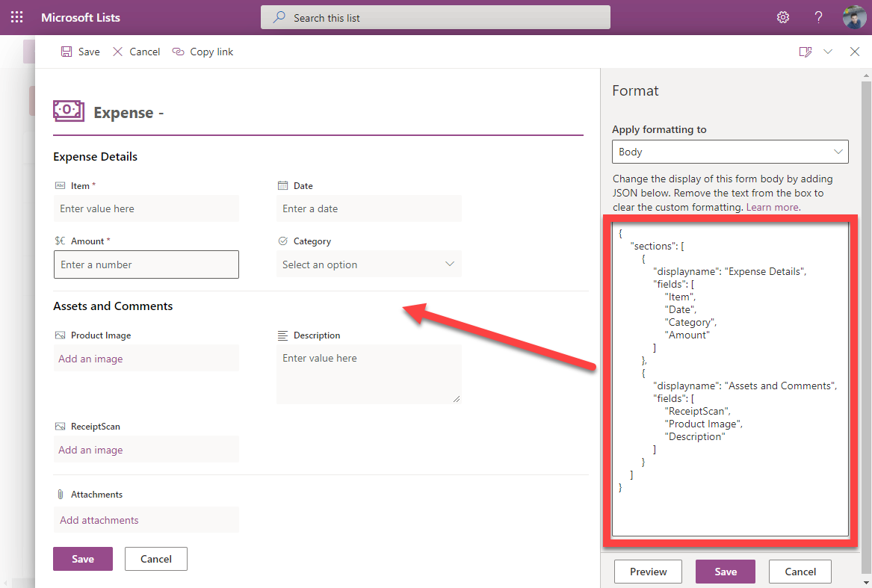The image size is (872, 588).
Task: Open the Apply formatting to Body dropdown
Action: [x=729, y=152]
